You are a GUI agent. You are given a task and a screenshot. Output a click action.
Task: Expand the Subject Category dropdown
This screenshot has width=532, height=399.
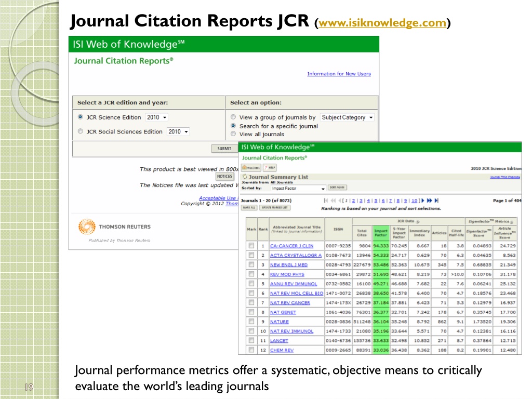click(347, 117)
